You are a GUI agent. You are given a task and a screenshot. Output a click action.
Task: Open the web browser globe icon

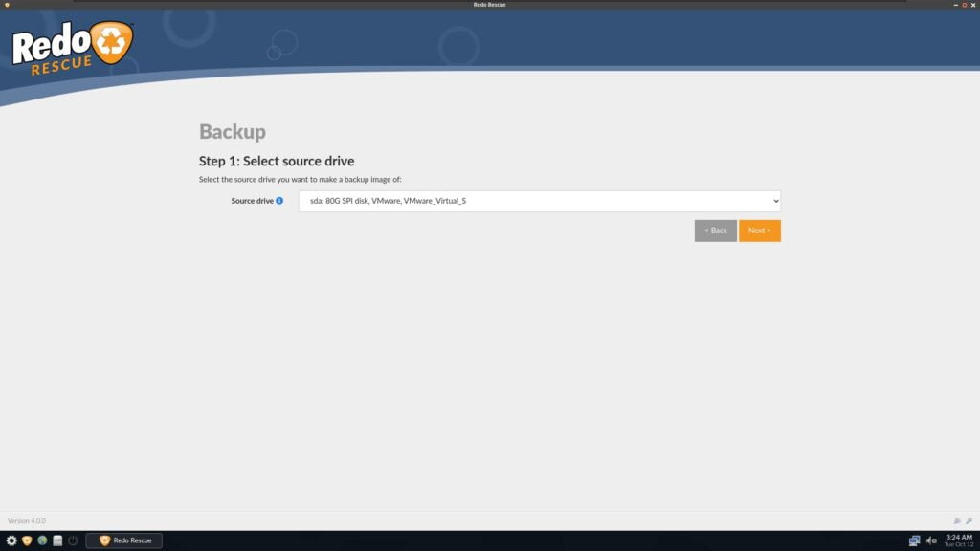click(x=42, y=540)
